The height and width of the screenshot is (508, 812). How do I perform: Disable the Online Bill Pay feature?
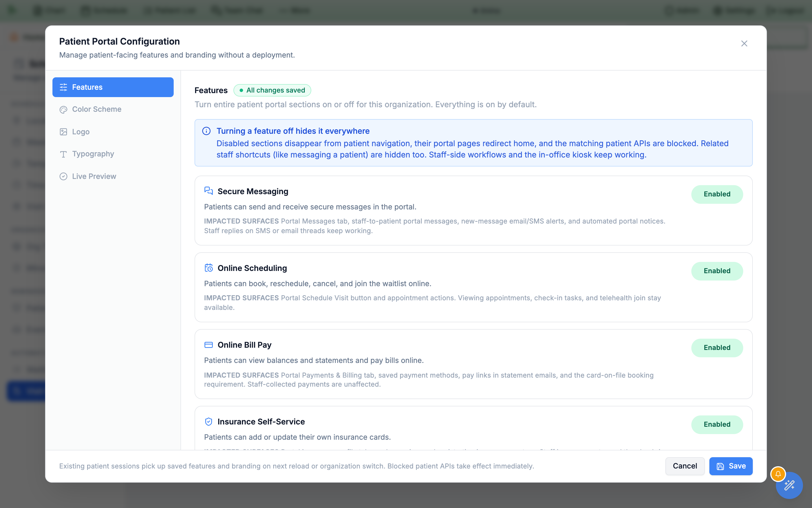(717, 348)
